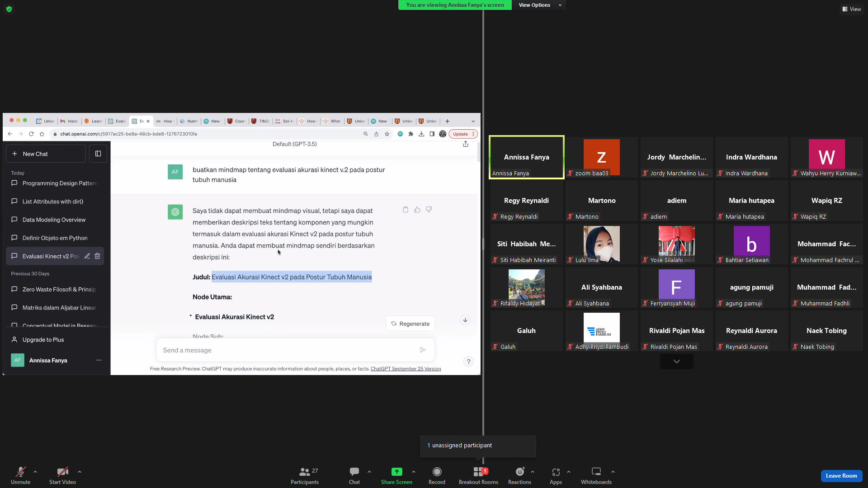Switch to the Leavi browser tab

pyautogui.click(x=93, y=121)
